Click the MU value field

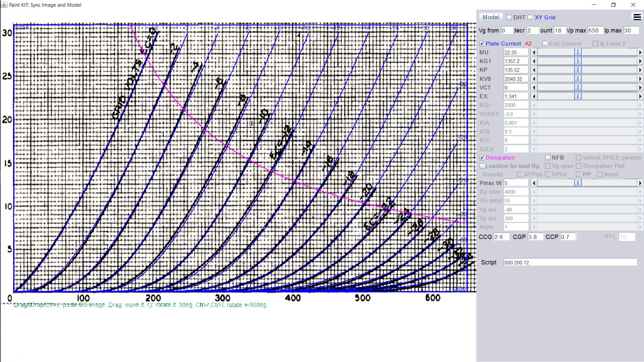coord(516,52)
